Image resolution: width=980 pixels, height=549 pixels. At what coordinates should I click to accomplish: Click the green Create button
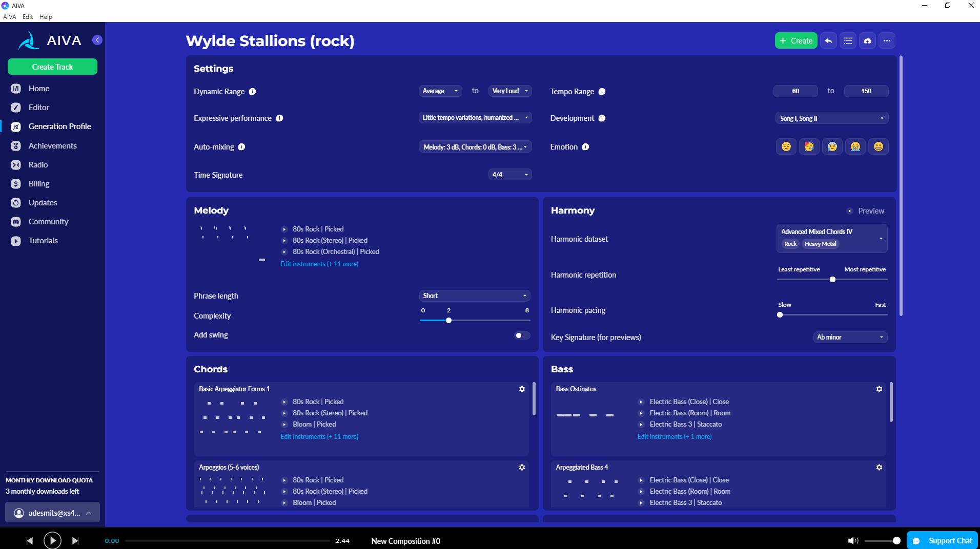[796, 41]
